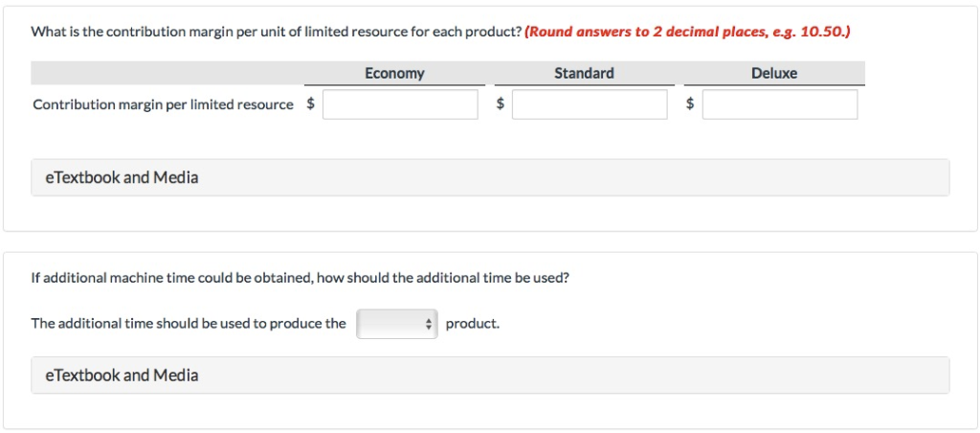Click the Standard contribution margin input field

coord(590,104)
